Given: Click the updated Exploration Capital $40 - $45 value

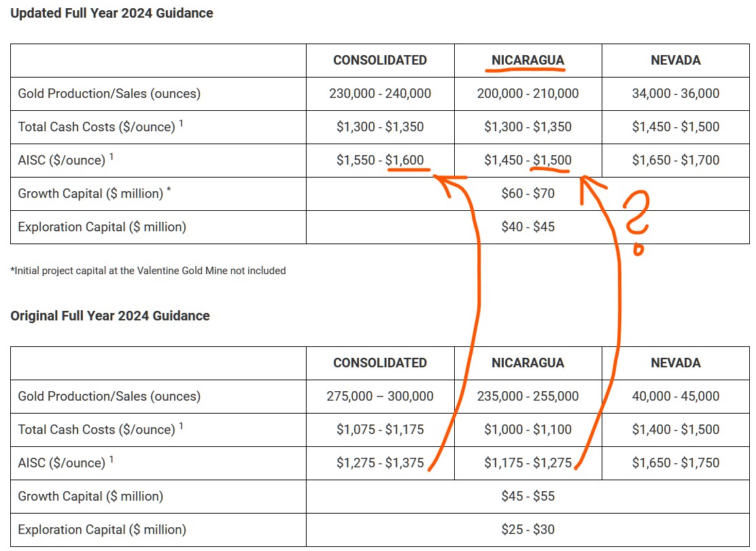Looking at the screenshot, I should pos(528,227).
